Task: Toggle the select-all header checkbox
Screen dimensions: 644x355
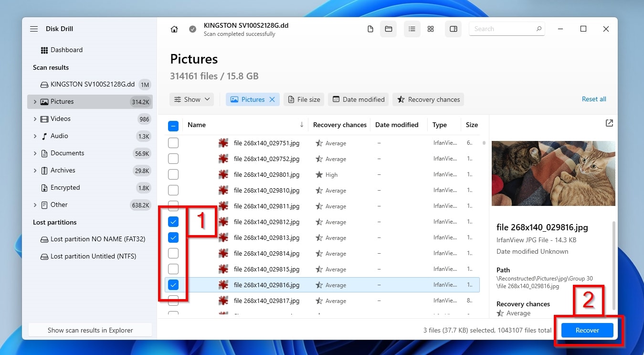Action: coord(173,126)
